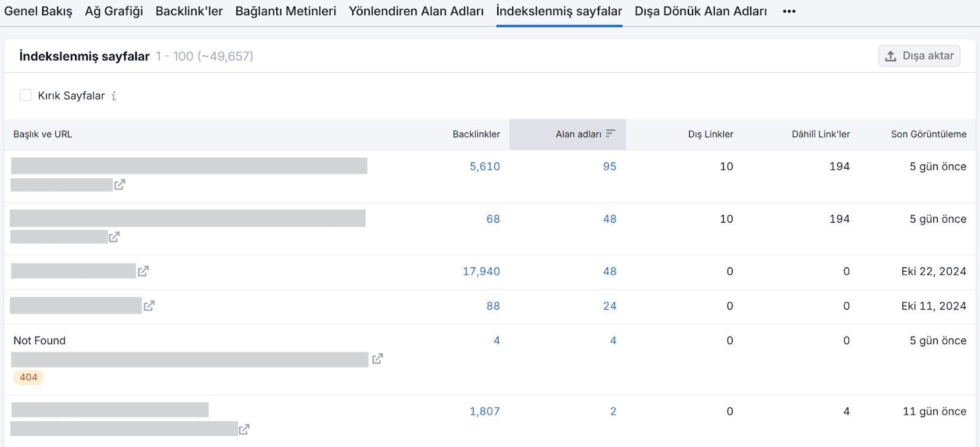Switch to the Genel Bakış tab
The image size is (980, 447).
[x=38, y=12]
